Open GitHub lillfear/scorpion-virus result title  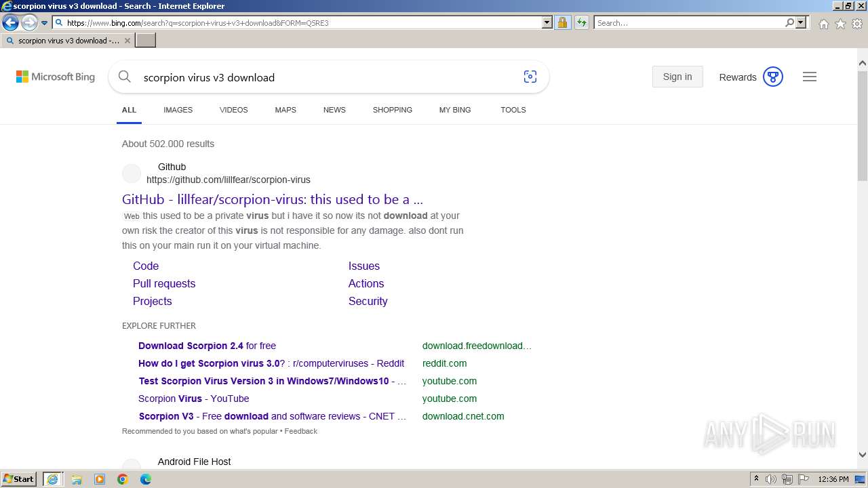(273, 199)
